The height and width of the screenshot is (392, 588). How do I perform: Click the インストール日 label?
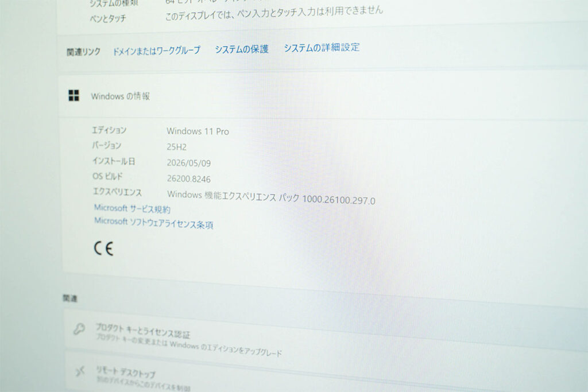click(x=114, y=161)
